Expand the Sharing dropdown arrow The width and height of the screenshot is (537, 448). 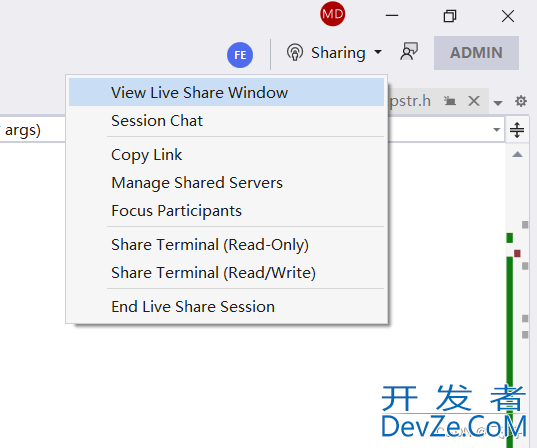tap(378, 52)
